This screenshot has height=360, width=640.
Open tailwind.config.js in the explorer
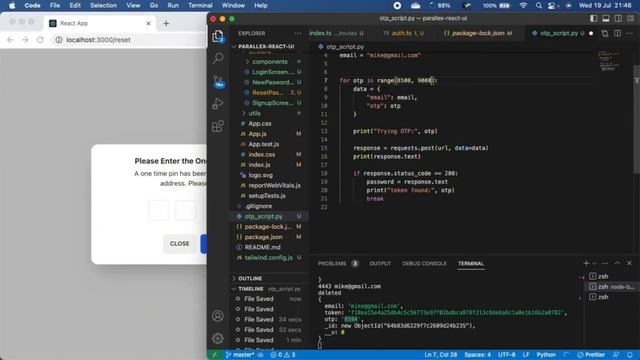(268, 258)
